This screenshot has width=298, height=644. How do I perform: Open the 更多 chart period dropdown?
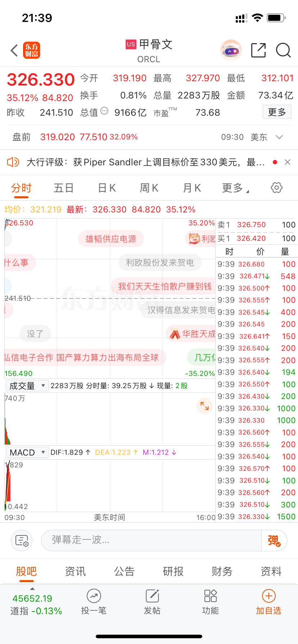[x=236, y=188]
